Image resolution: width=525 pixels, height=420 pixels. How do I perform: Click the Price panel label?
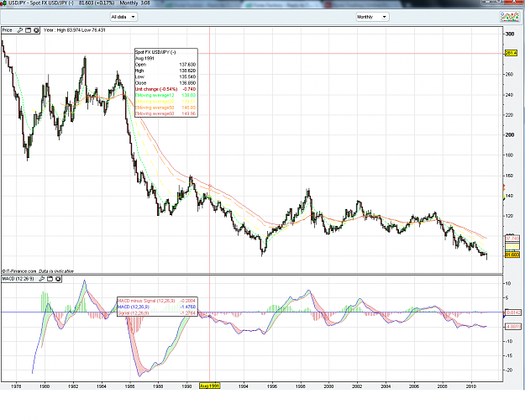(x=8, y=30)
